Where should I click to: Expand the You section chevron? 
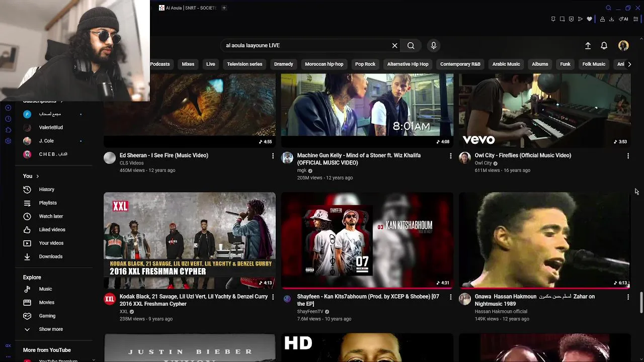click(37, 176)
